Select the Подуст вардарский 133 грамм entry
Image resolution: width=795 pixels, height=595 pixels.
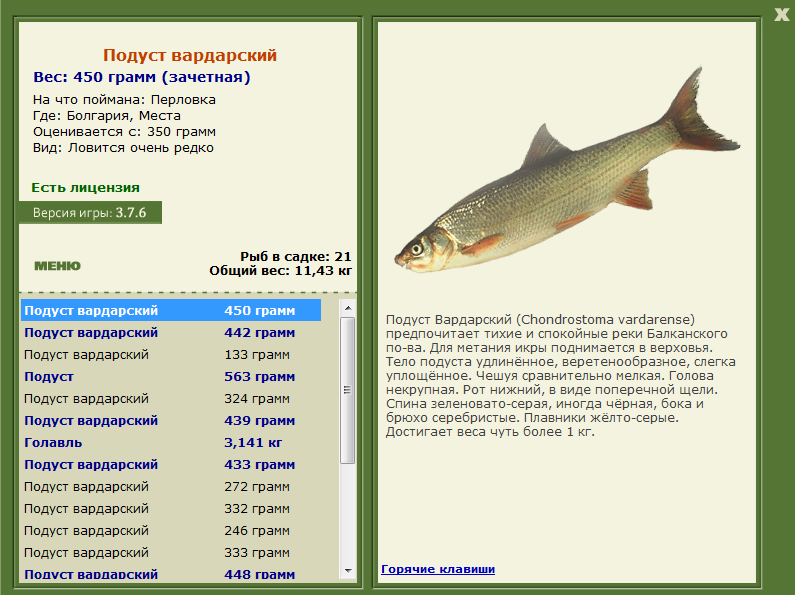pos(171,355)
